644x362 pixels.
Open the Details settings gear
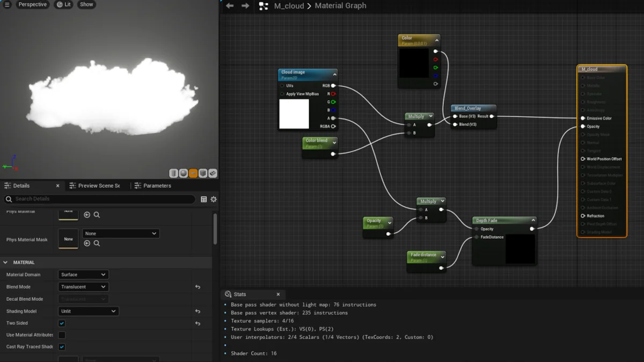tap(214, 199)
